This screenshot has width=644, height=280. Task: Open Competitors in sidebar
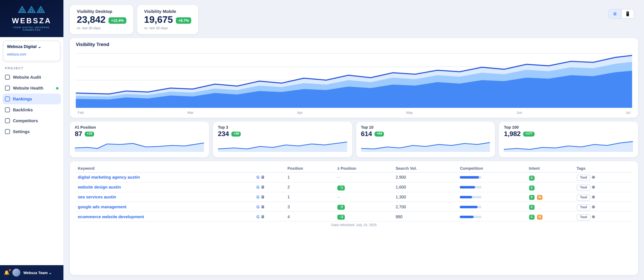pos(32,121)
